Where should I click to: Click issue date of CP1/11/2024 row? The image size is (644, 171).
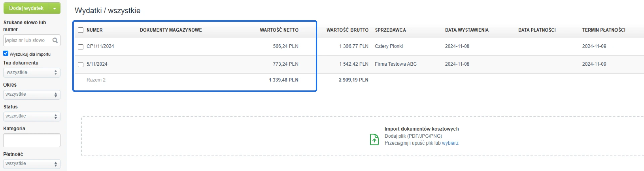[x=457, y=46]
